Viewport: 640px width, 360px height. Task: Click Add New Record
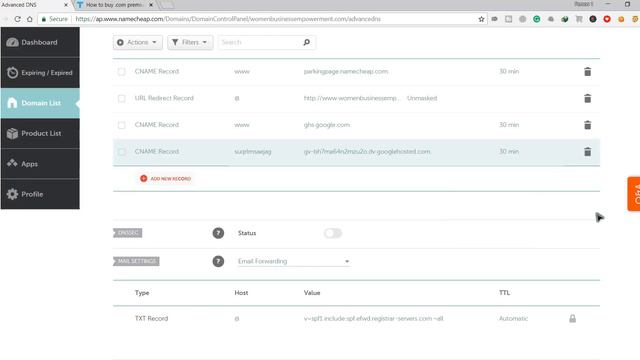(x=165, y=178)
